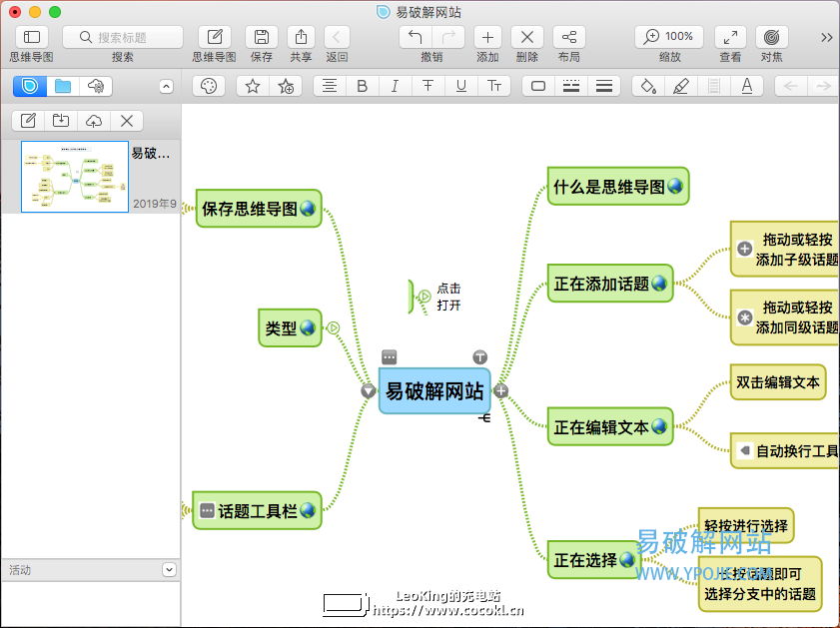Click plus icon in 添加子级话题 note

[x=745, y=249]
